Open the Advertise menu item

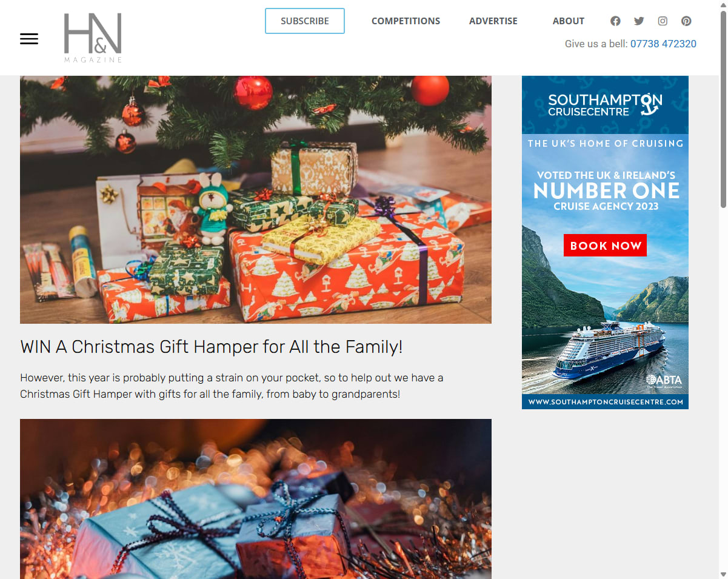point(493,21)
